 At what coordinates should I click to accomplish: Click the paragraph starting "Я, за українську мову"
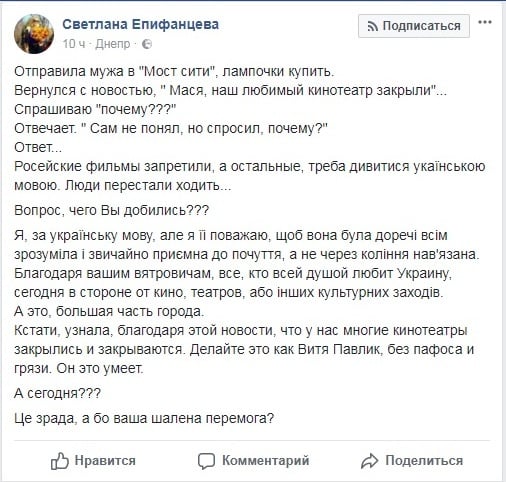point(247,245)
